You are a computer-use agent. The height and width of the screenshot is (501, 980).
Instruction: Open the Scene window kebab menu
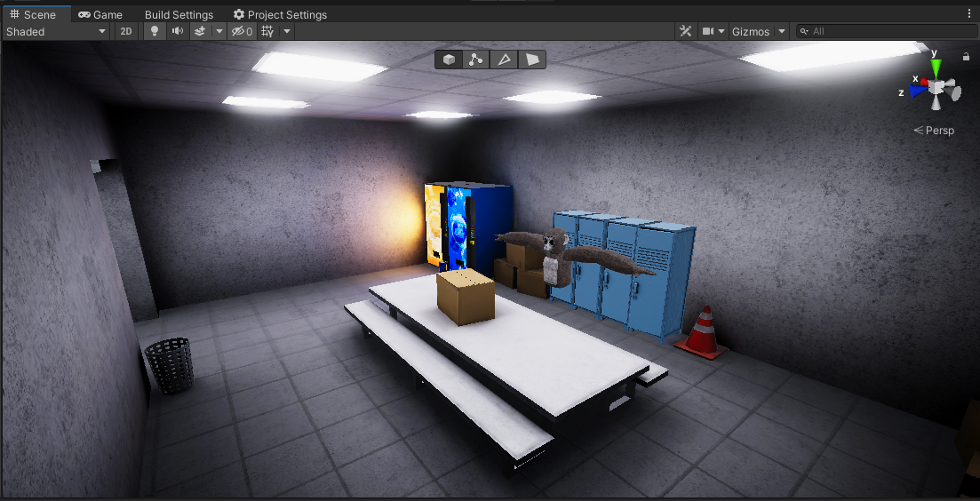coord(969,13)
